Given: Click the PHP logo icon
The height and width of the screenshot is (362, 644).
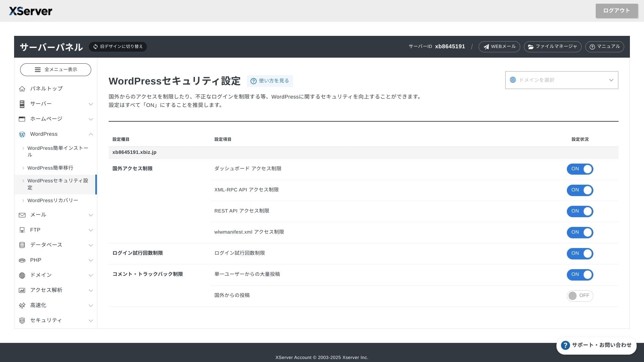Looking at the screenshot, I should tap(22, 260).
